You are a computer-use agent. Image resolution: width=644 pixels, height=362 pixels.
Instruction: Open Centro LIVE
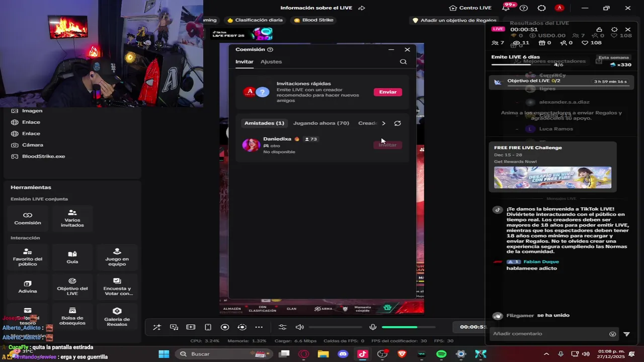coord(470,8)
